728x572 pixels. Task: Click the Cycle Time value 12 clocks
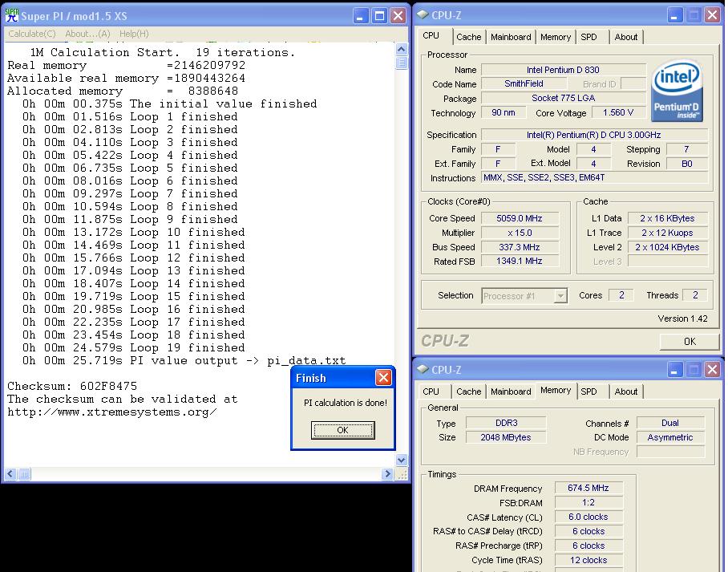click(x=588, y=560)
